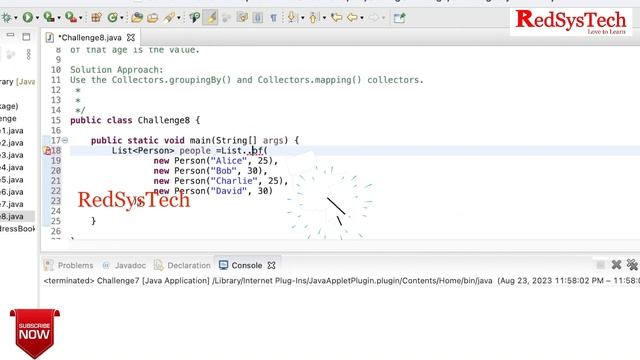Click the "Solution Approach:" comment line
The height and width of the screenshot is (360, 640).
pyautogui.click(x=117, y=70)
